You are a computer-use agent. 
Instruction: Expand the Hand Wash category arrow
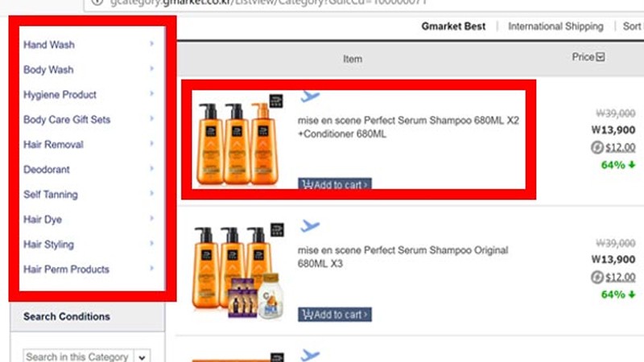[151, 43]
